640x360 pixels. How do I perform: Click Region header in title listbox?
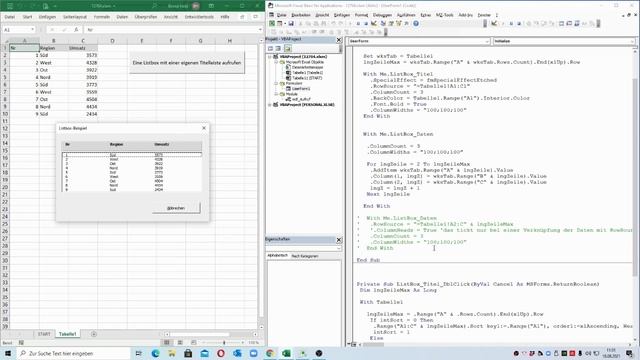pyautogui.click(x=116, y=144)
